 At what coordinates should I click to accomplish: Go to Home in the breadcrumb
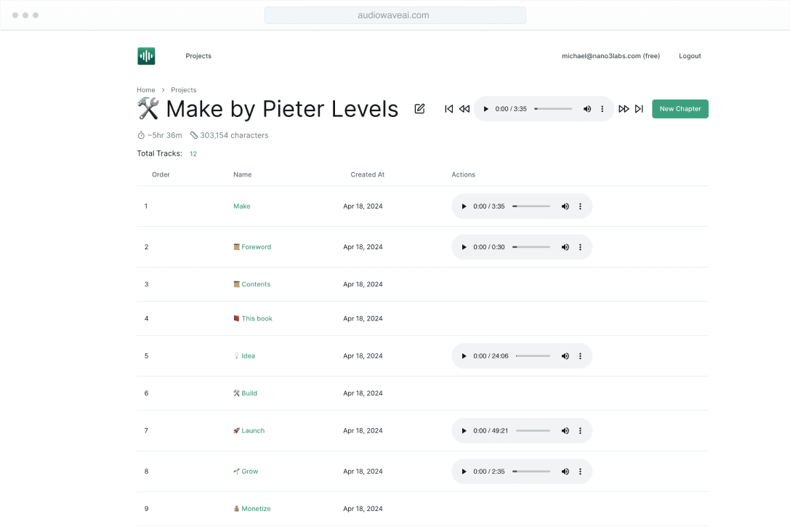click(146, 90)
